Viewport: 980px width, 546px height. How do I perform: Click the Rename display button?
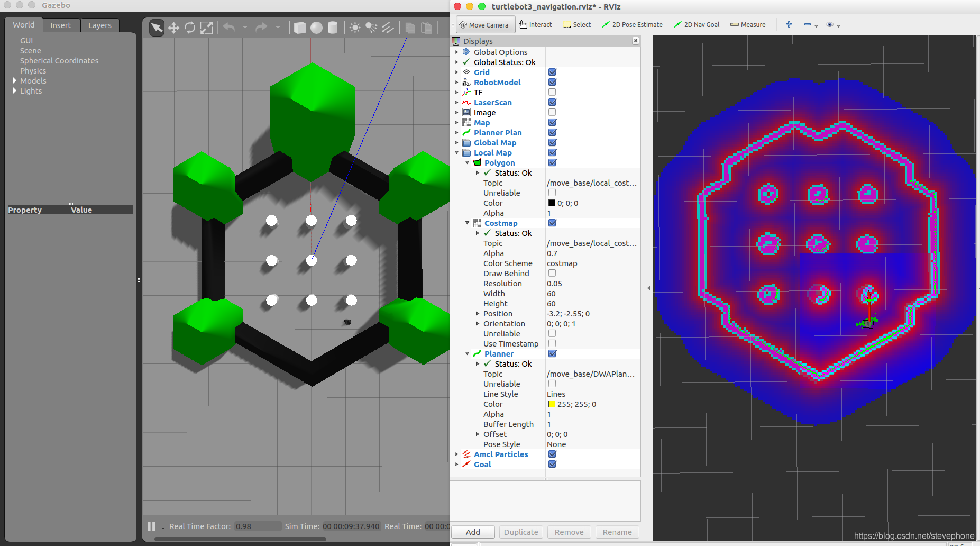click(617, 532)
